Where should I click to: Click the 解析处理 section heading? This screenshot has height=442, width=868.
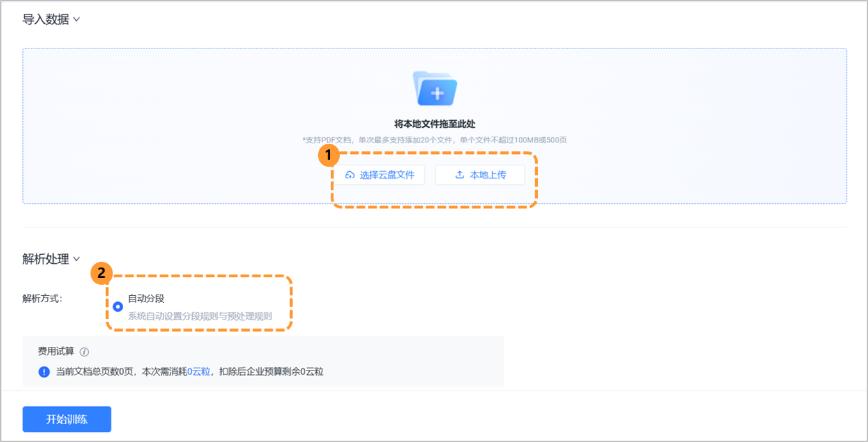click(x=45, y=259)
